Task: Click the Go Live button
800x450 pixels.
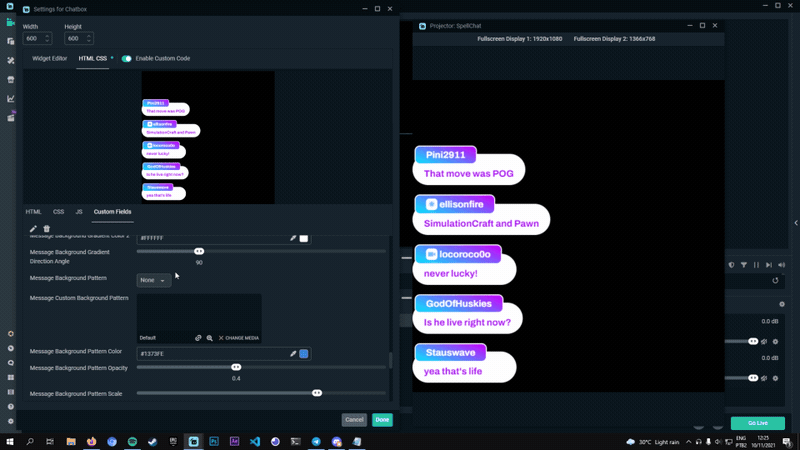Action: [758, 423]
